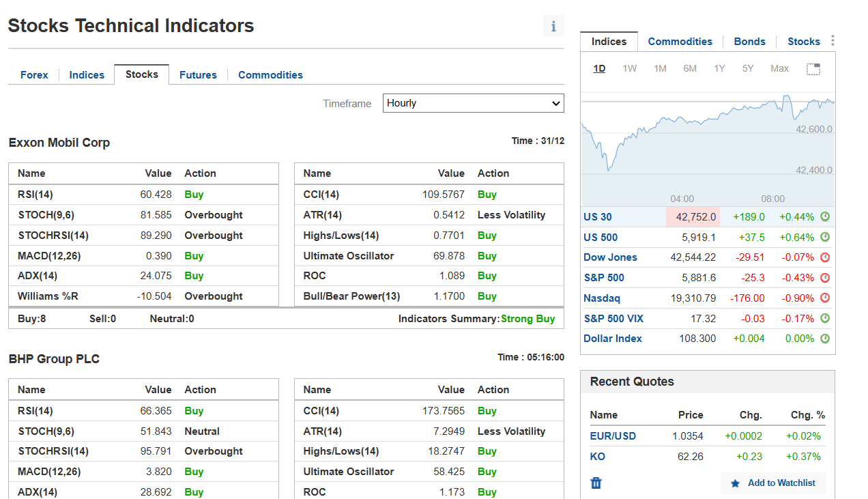868x499 pixels.
Task: Open the Timeframe Hourly dropdown
Action: (474, 103)
